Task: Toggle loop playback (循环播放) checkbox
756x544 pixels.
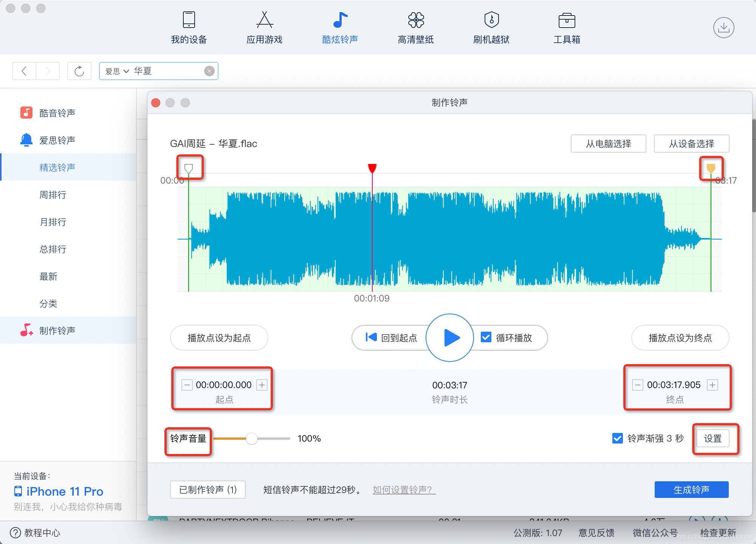Action: click(486, 337)
